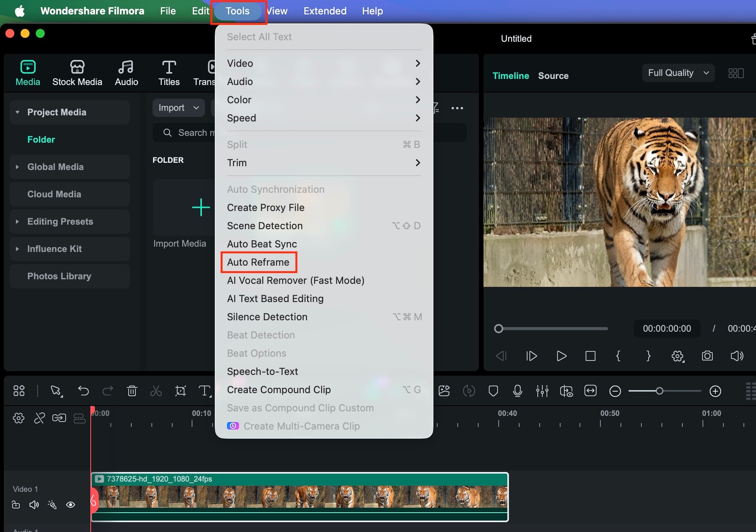Viewport: 756px width, 532px height.
Task: Open the Audio Mixer icon
Action: [542, 391]
